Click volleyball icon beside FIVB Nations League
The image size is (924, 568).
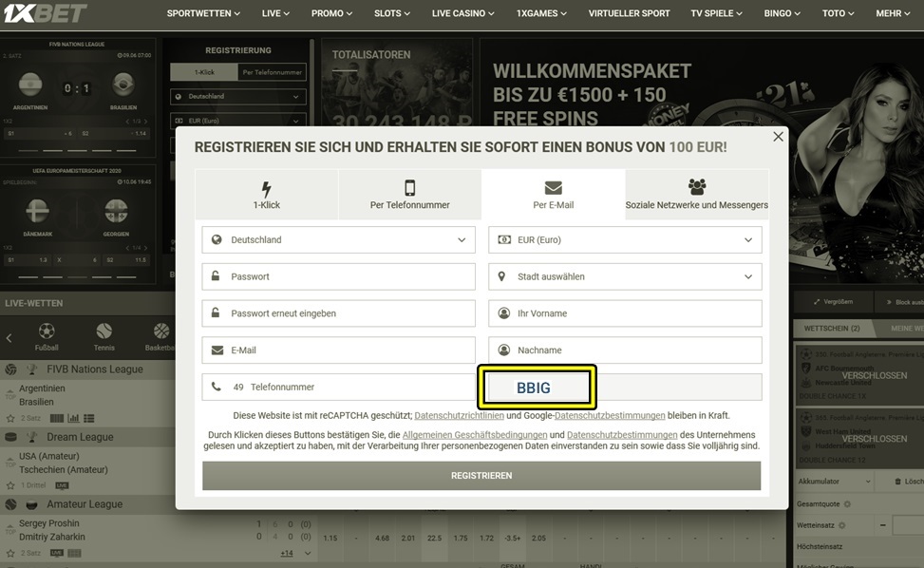tap(10, 369)
